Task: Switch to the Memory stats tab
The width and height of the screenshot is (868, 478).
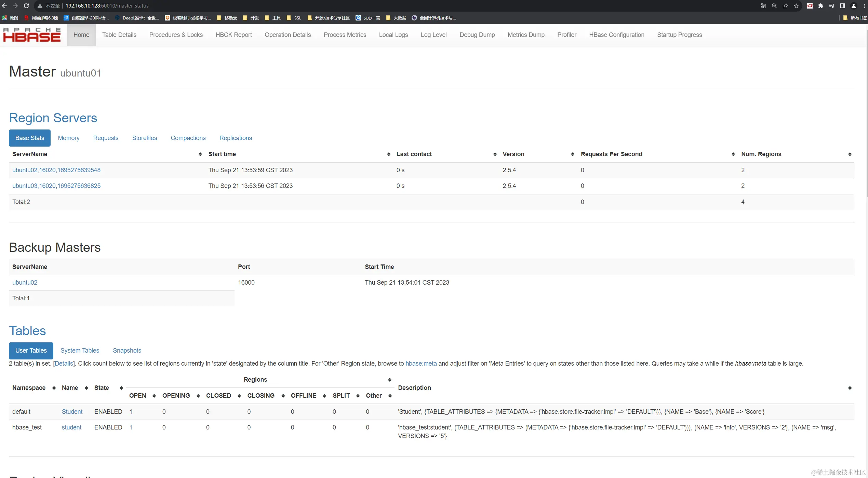Action: [68, 138]
